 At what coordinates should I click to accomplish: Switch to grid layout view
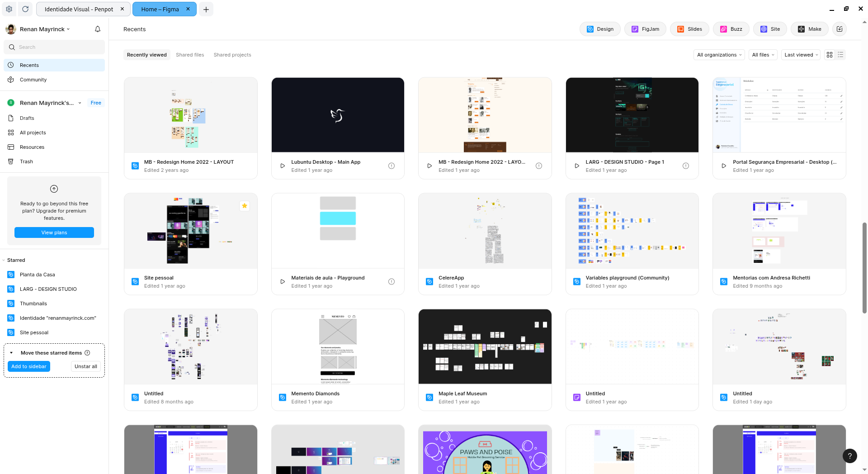click(830, 55)
